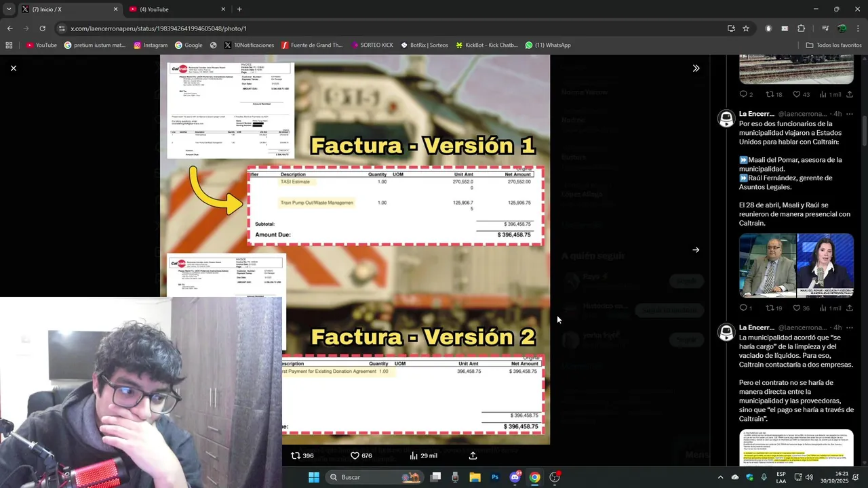View site information icon in address bar

coord(62,28)
